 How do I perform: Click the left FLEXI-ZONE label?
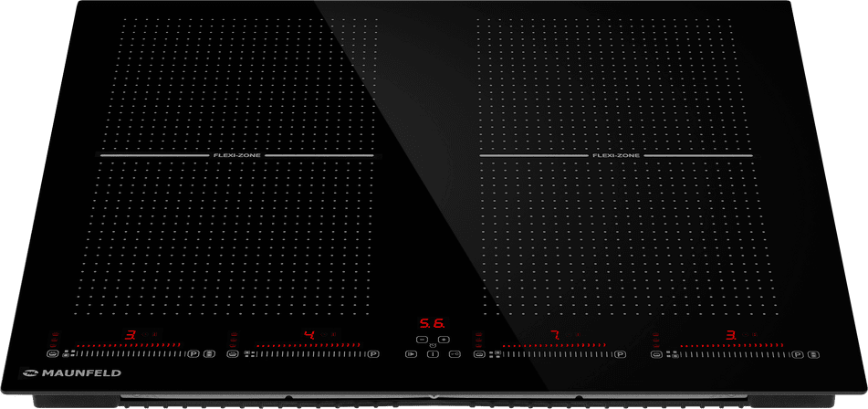237,156
